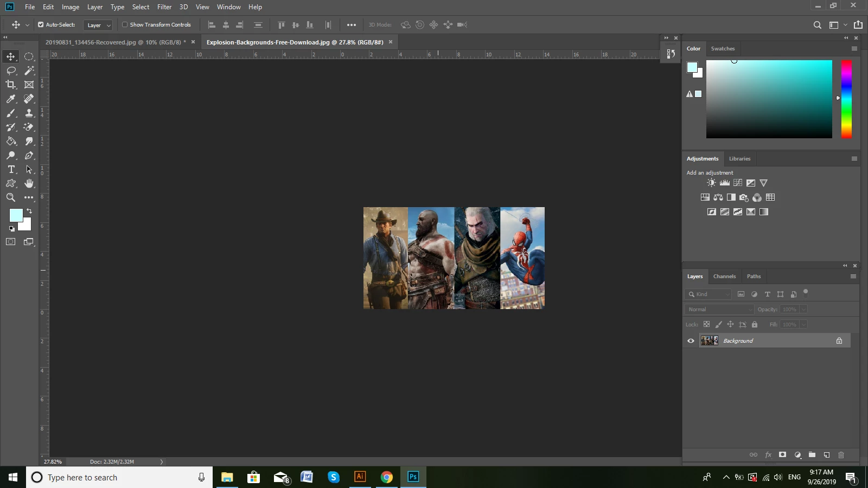Open the Photoshop search icon
This screenshot has width=868, height=488.
[x=817, y=25]
